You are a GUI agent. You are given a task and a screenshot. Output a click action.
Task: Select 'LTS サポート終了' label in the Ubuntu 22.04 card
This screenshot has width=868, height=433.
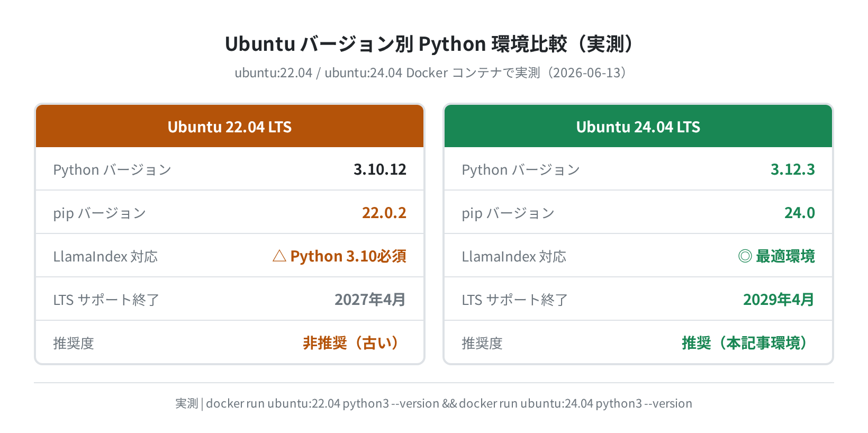tap(106, 300)
